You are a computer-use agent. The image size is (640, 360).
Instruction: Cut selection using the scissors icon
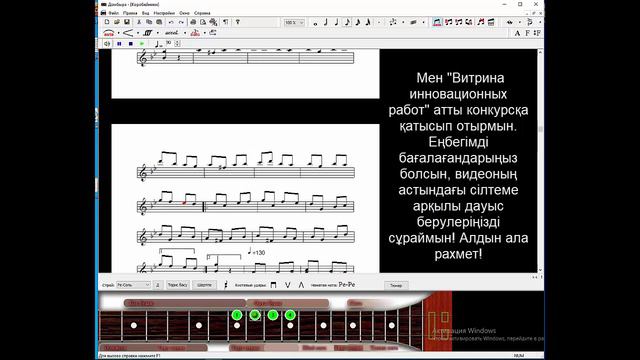pos(139,22)
